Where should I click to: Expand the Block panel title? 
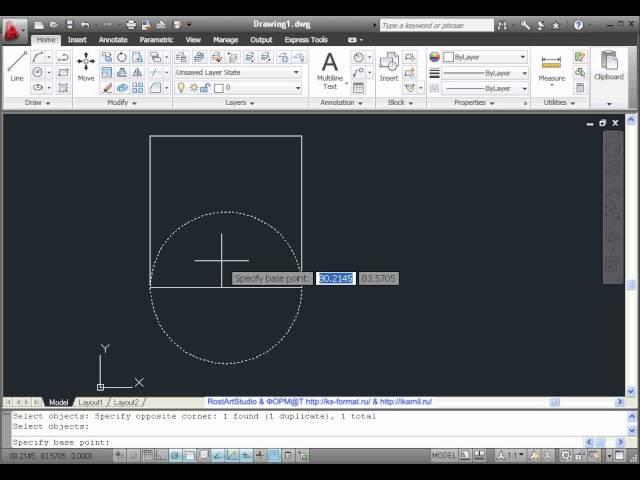pyautogui.click(x=400, y=102)
